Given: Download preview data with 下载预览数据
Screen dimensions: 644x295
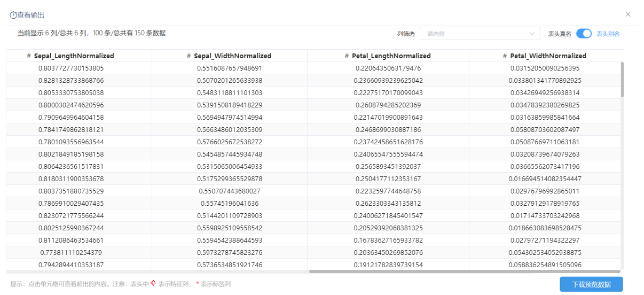Looking at the screenshot, I should tap(591, 284).
